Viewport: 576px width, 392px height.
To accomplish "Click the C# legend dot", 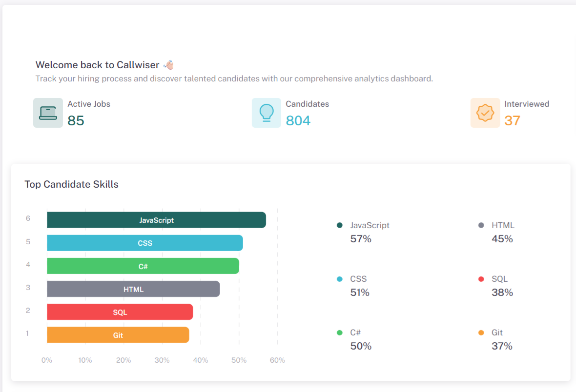I will click(341, 333).
